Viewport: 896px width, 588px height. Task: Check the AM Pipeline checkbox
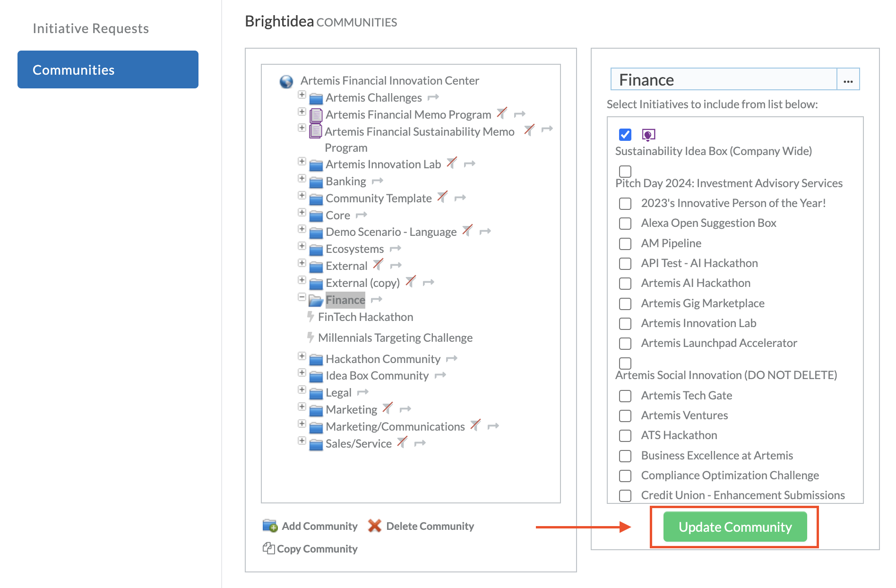pyautogui.click(x=625, y=243)
